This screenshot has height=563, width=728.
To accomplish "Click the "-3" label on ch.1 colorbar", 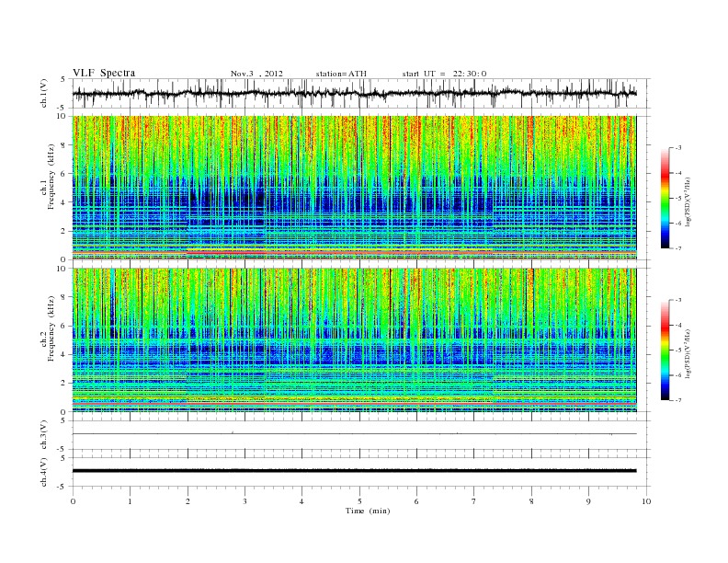I will [x=677, y=148].
